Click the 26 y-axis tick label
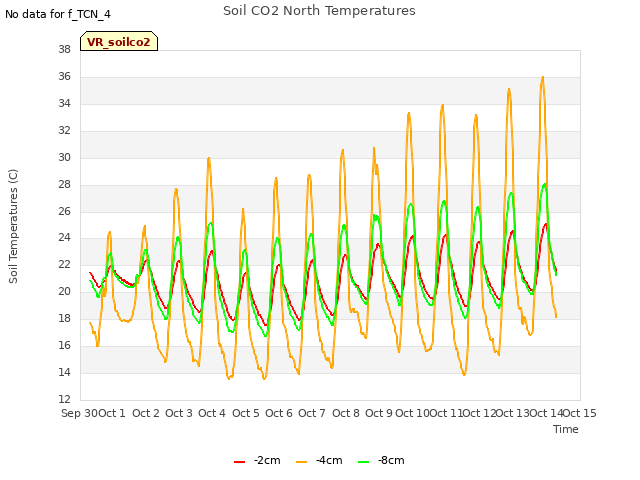Viewport: 640px width, 480px height. click(x=64, y=211)
